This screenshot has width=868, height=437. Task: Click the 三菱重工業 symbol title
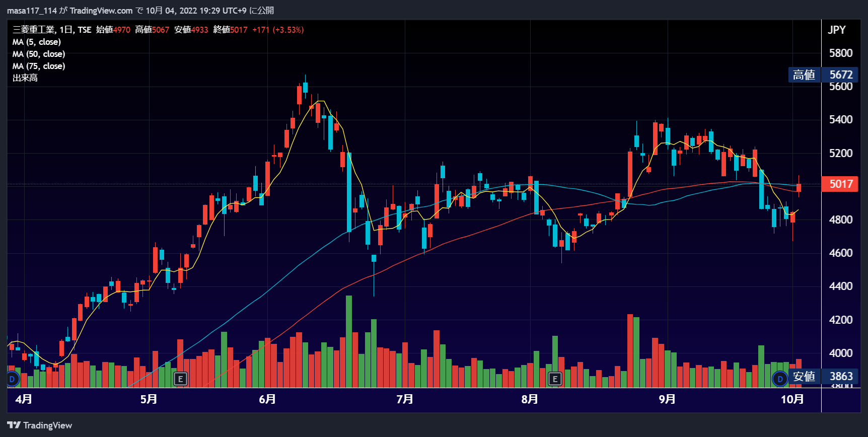[x=33, y=30]
